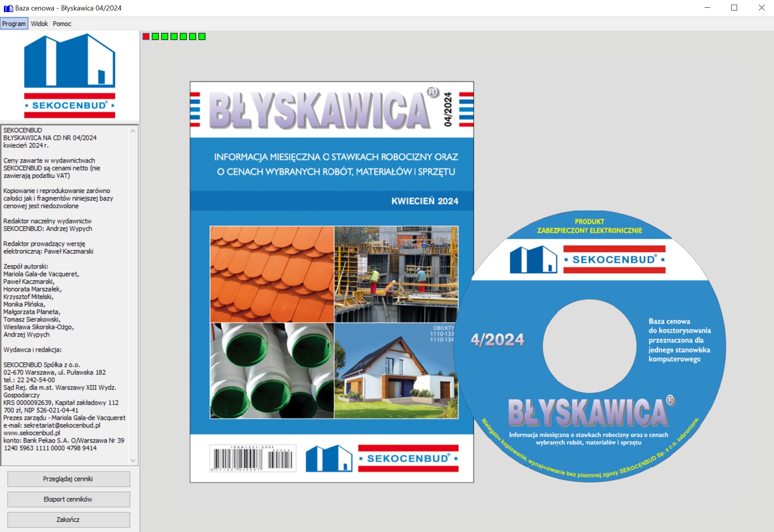
Task: Click the Sekocenbud logo in the sidebar
Action: tap(70, 76)
